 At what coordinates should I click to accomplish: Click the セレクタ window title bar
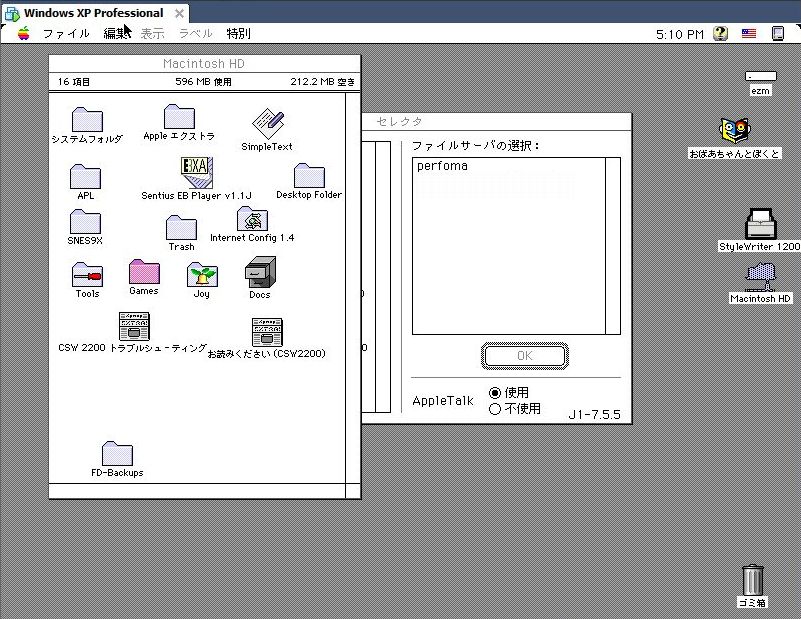[x=497, y=122]
